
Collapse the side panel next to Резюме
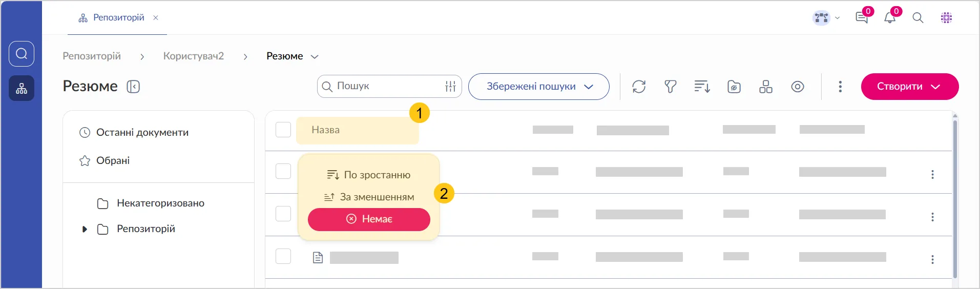(133, 87)
